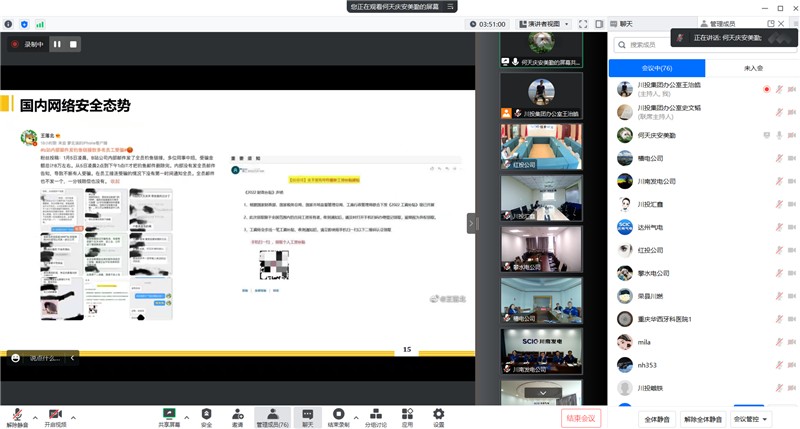Viewport: 800px width, 429px height.
Task: Toggle 解除静音 microphone button
Action: click(17, 414)
